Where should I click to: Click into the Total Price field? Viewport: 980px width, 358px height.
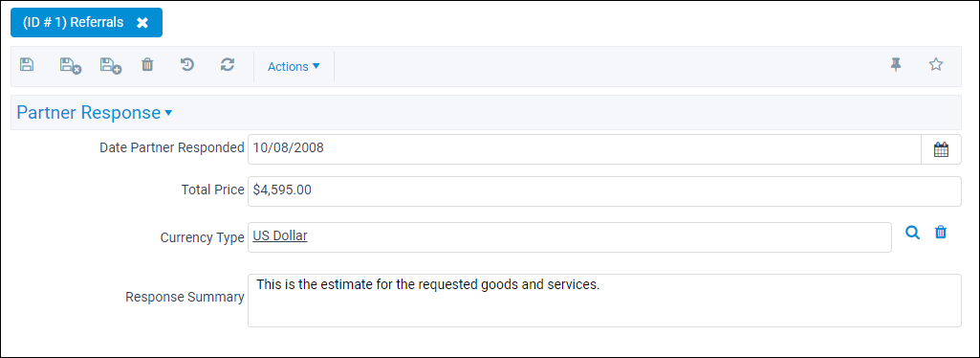(x=604, y=191)
